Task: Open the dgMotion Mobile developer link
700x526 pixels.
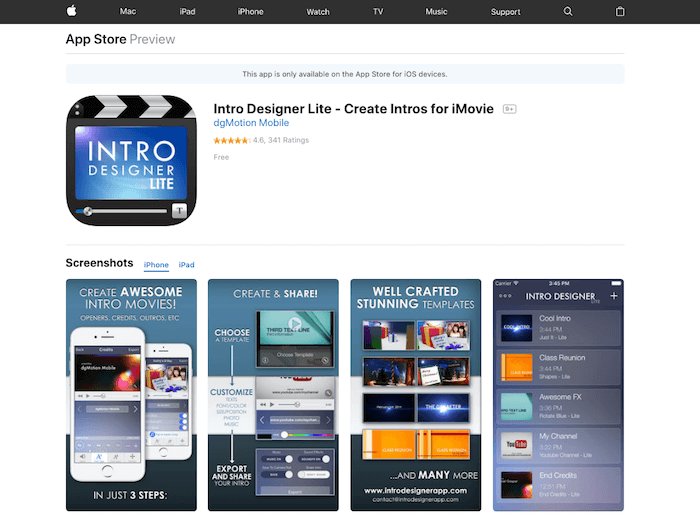Action: pos(251,123)
